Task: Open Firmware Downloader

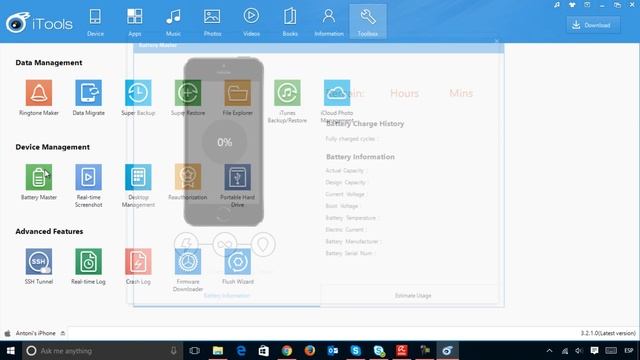Action: [188, 262]
